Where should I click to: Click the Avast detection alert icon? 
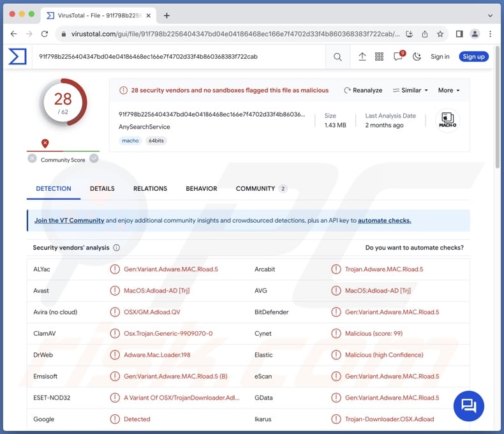115,290
